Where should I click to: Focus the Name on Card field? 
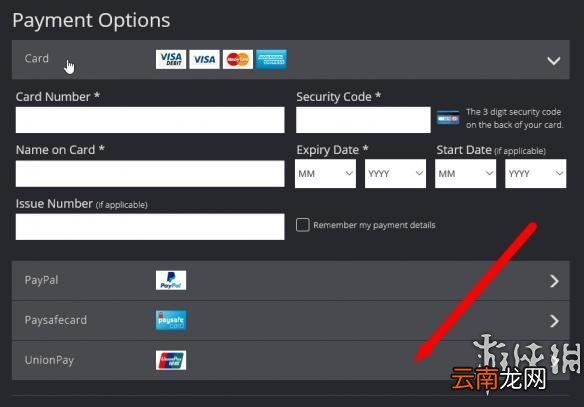(x=150, y=174)
